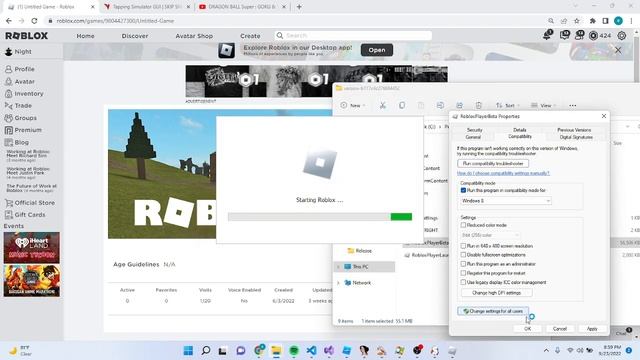
Task: Toggle Run this program in compatibility mode
Action: (x=463, y=190)
